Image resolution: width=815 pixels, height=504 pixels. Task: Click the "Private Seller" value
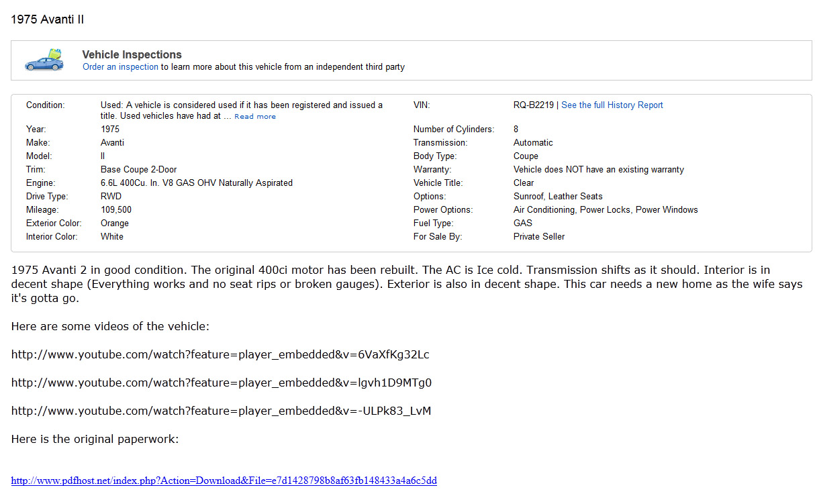click(x=538, y=237)
